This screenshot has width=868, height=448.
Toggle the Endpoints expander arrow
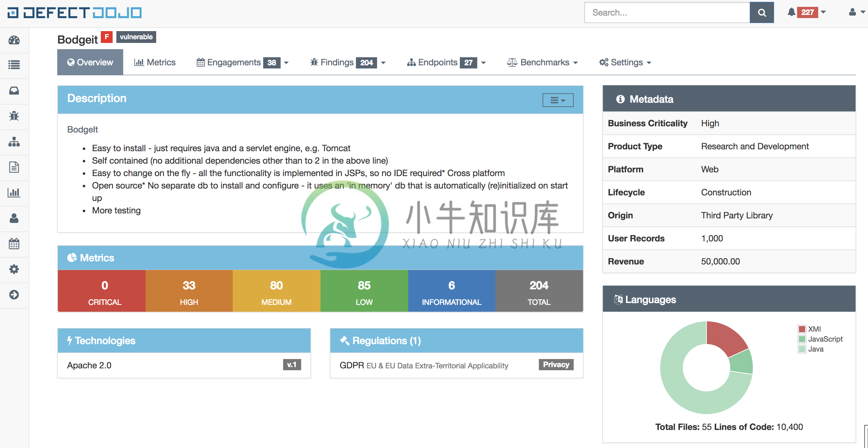point(484,62)
